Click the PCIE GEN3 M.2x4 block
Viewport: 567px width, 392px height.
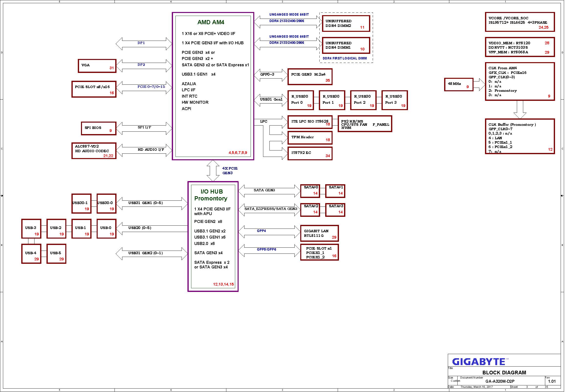click(x=311, y=77)
